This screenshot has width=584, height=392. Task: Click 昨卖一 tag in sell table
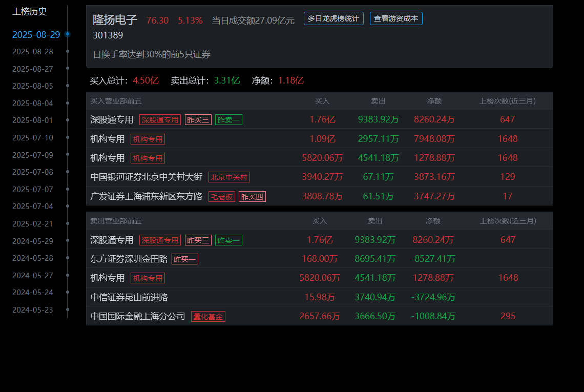pyautogui.click(x=228, y=240)
